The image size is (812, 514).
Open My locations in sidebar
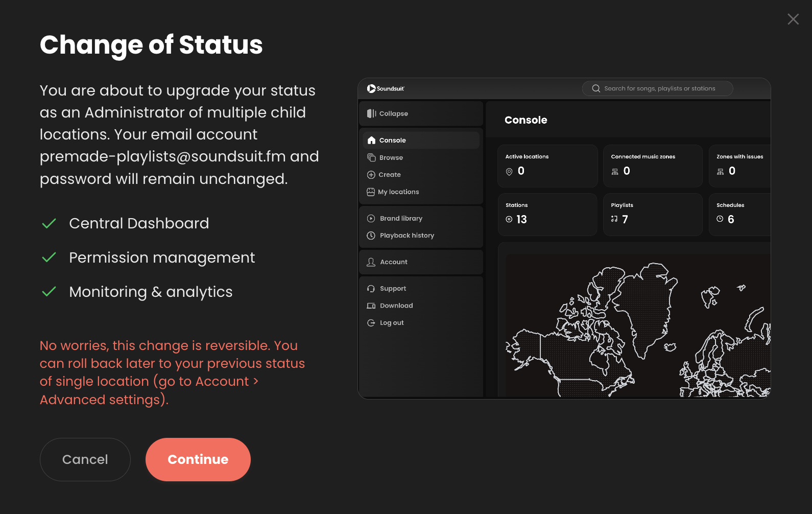pyautogui.click(x=398, y=192)
